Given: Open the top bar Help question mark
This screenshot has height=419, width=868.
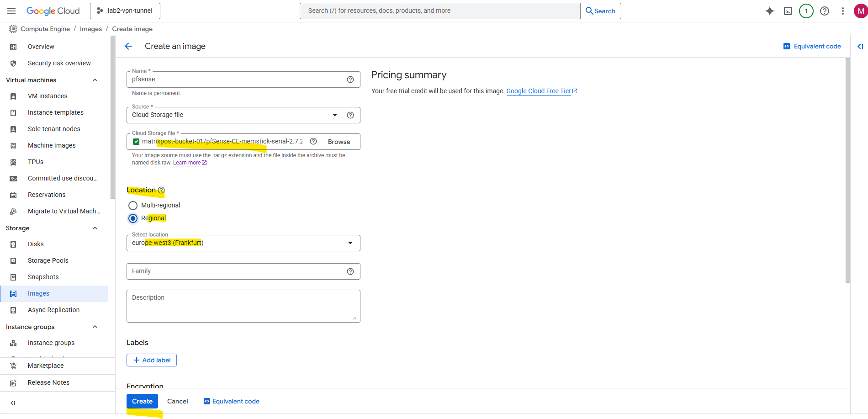Looking at the screenshot, I should 825,11.
